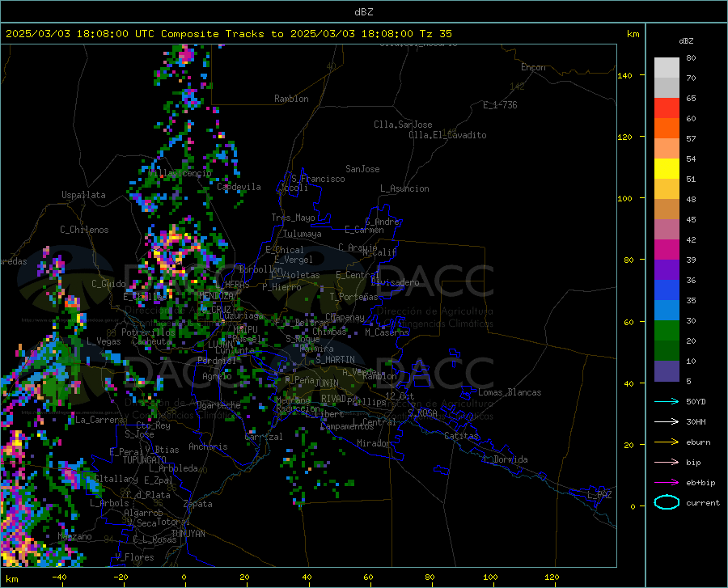728x588 pixels.
Task: Click the cyan 50YD arrow icon
Action: [x=667, y=401]
